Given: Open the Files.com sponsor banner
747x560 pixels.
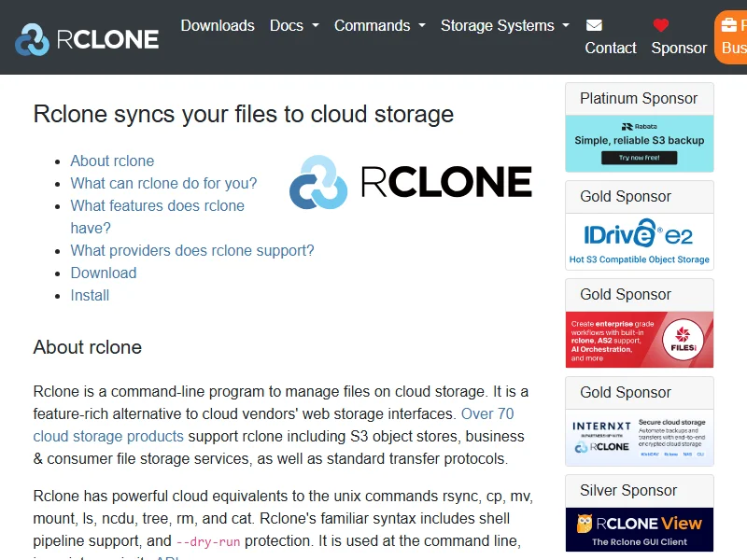Looking at the screenshot, I should click(640, 340).
